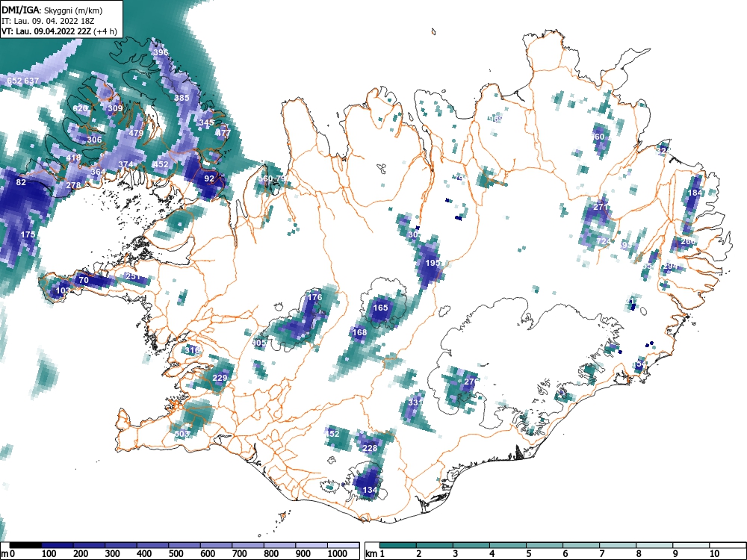Click the visibility value 92
Viewport: 747px width, 560px height.
[x=209, y=179]
